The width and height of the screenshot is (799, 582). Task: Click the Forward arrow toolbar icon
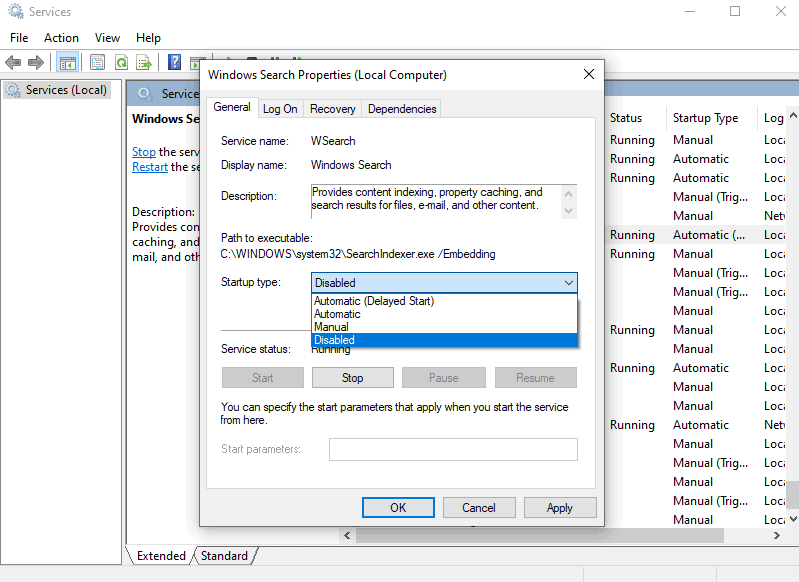(x=36, y=63)
